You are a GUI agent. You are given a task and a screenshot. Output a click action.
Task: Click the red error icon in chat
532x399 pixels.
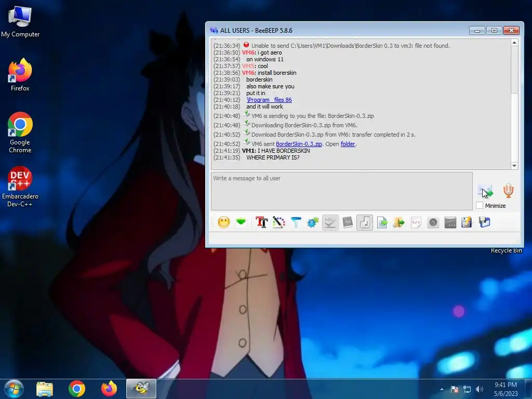246,45
